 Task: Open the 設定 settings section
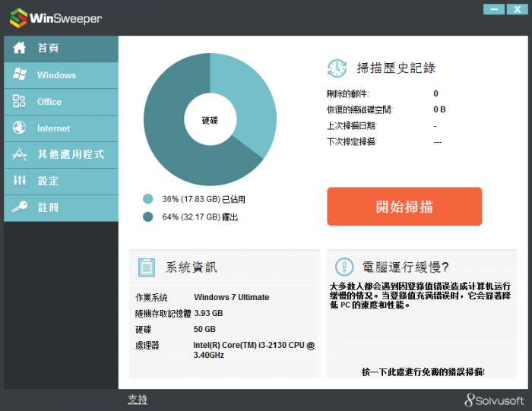click(61, 181)
